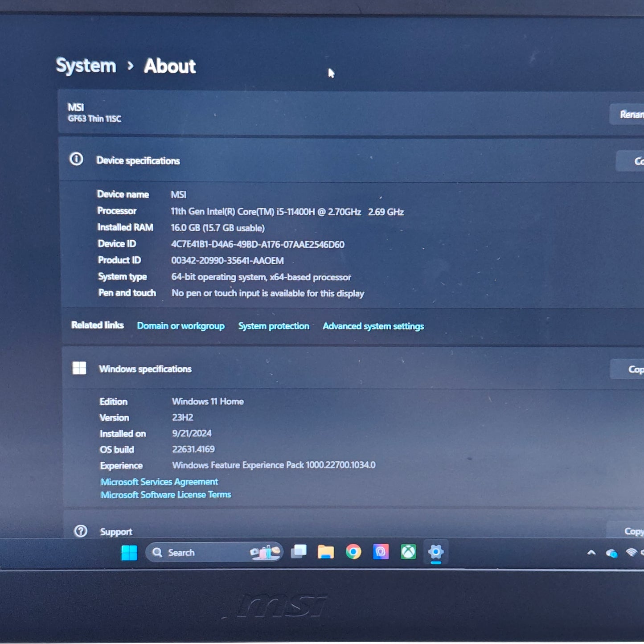
Task: Launch File Explorer from the taskbar
Action: click(326, 552)
